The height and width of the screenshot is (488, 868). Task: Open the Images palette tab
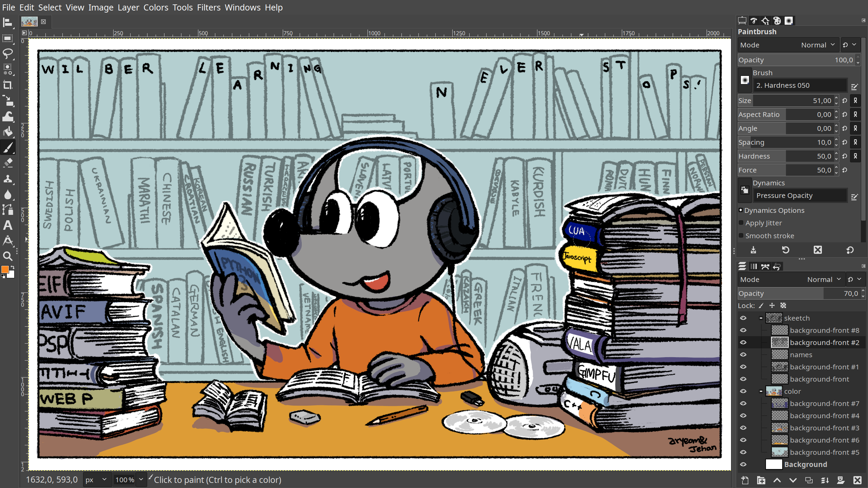[x=777, y=21]
